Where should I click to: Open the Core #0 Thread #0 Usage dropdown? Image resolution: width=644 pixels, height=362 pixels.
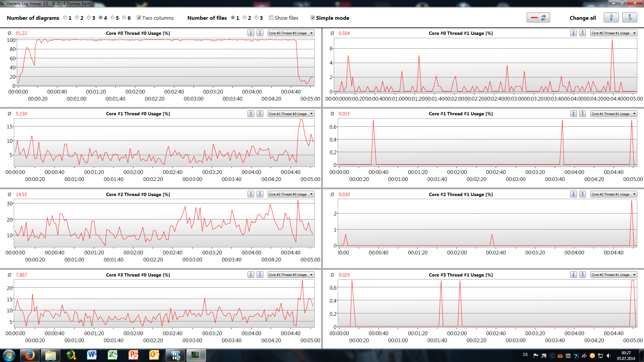(291, 33)
